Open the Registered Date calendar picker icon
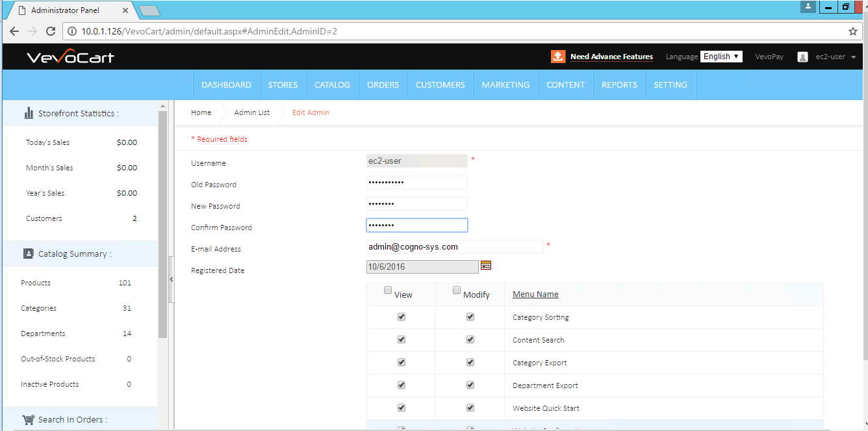The image size is (868, 431). point(486,265)
